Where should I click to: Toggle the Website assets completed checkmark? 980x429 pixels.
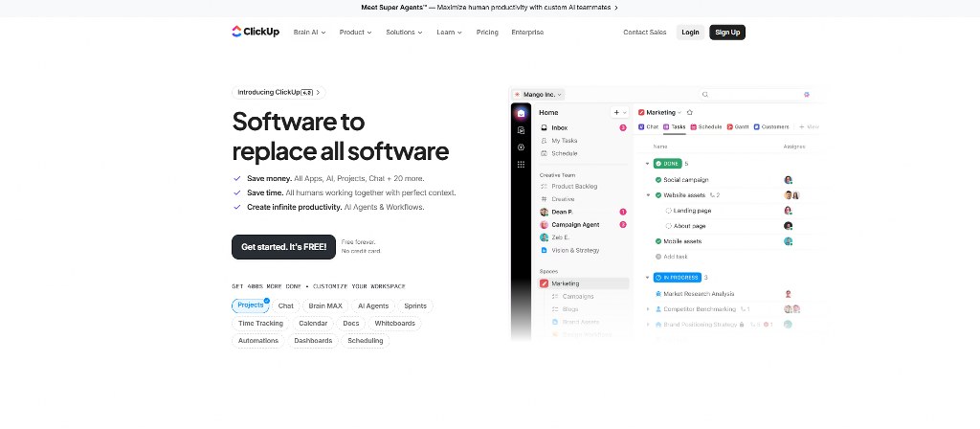tap(658, 195)
